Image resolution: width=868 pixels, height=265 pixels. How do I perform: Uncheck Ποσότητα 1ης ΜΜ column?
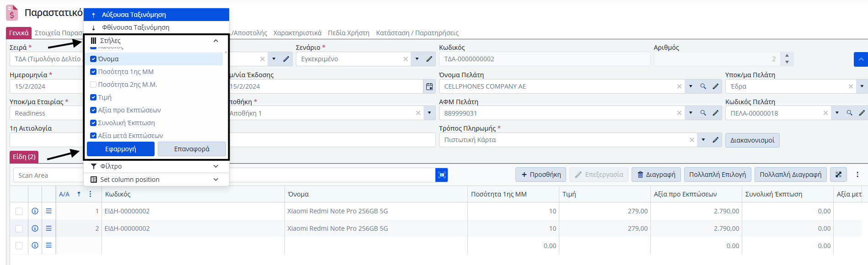pyautogui.click(x=93, y=72)
